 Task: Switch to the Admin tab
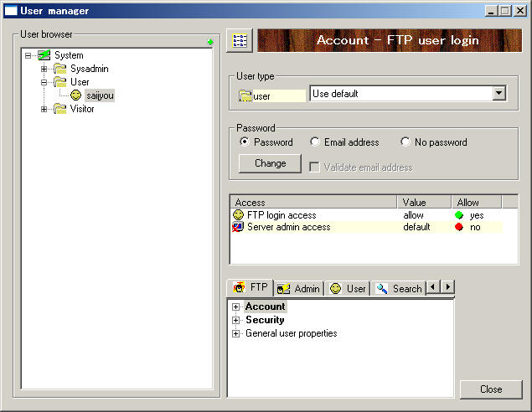tap(298, 289)
